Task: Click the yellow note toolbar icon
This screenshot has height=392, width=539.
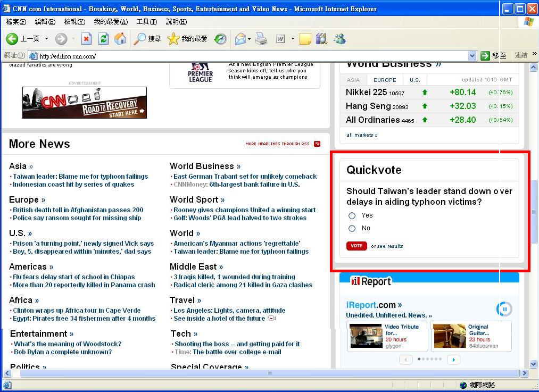Action: pos(305,39)
